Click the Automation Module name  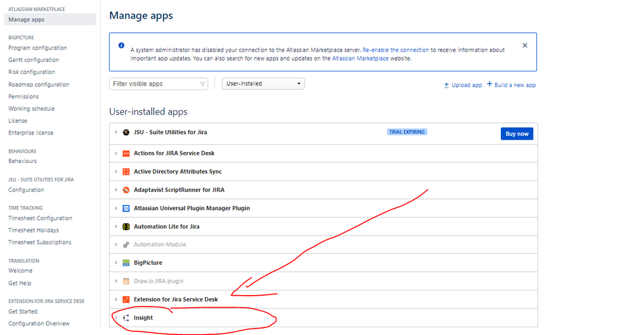(160, 245)
